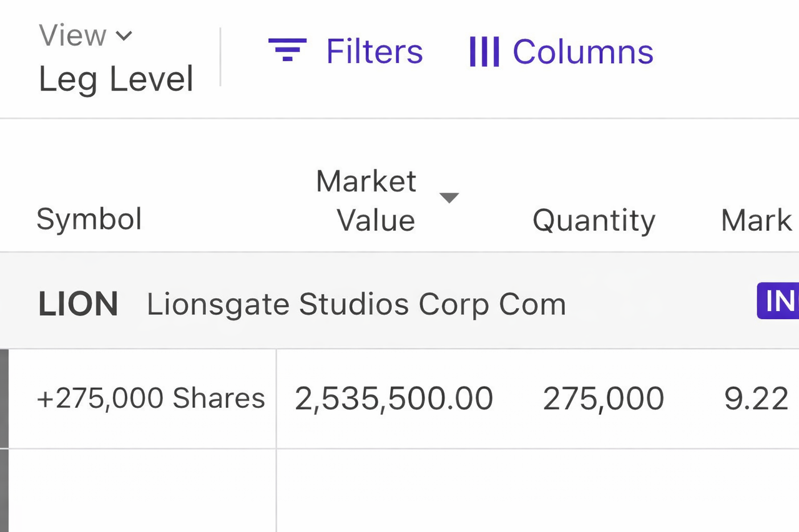Click the 2,535,500.00 market value cell
Screen dimensions: 799x532
tap(394, 399)
